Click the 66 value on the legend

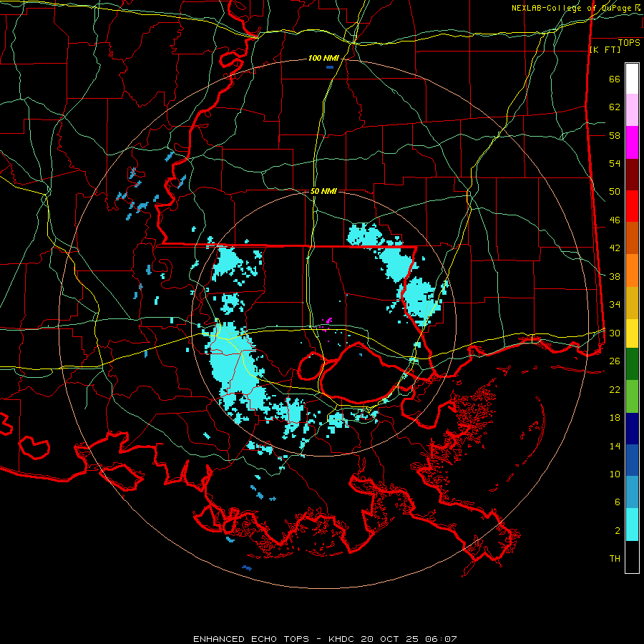pyautogui.click(x=615, y=79)
